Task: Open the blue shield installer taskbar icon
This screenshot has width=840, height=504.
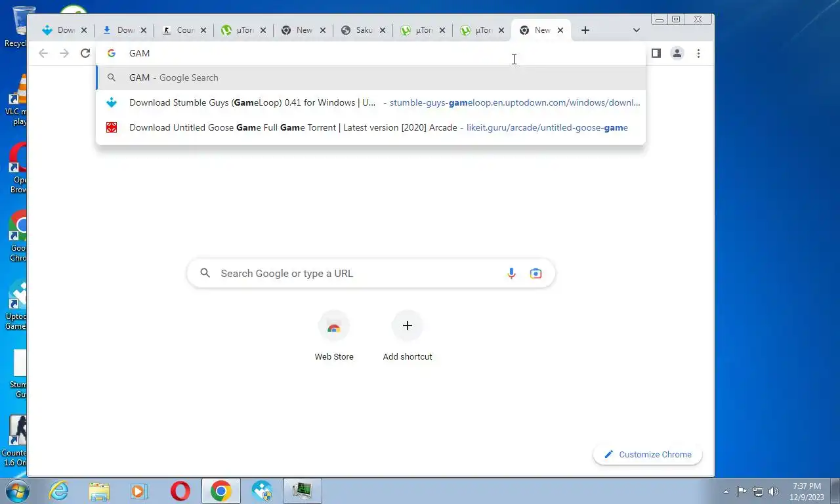Action: (261, 491)
